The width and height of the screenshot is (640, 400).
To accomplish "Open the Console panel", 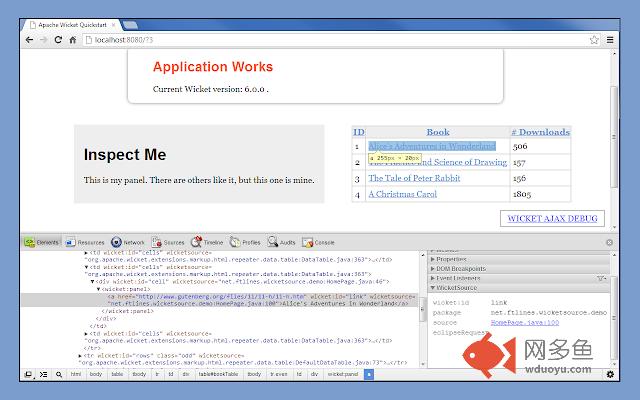I will pyautogui.click(x=320, y=242).
